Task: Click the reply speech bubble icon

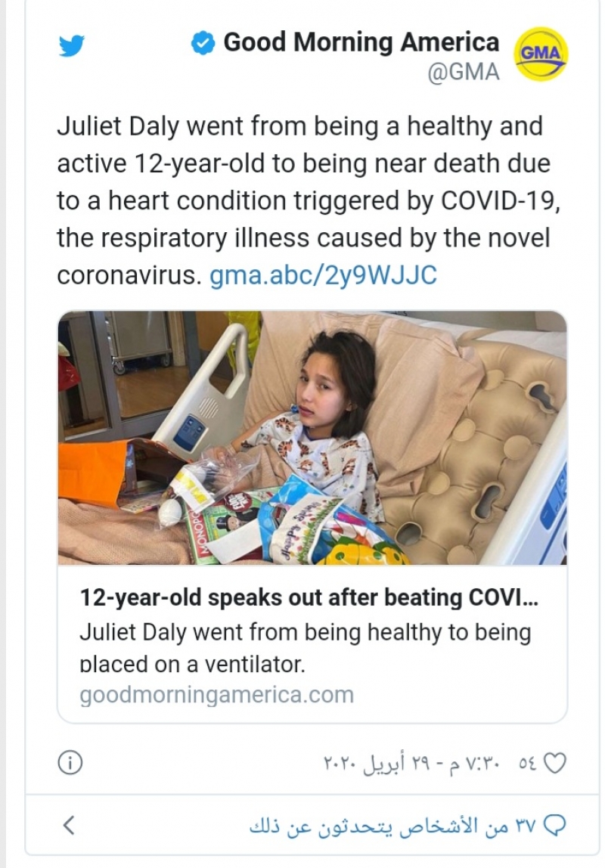Action: (x=555, y=826)
